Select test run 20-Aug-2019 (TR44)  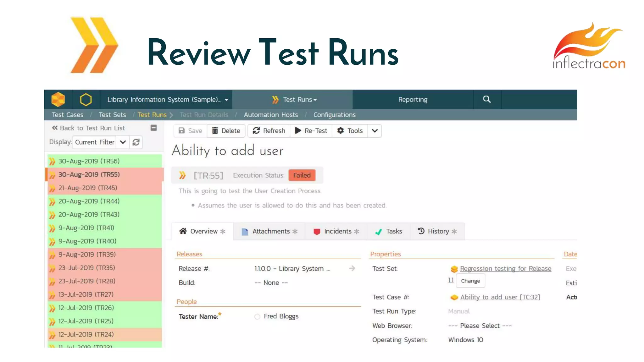pos(105,201)
